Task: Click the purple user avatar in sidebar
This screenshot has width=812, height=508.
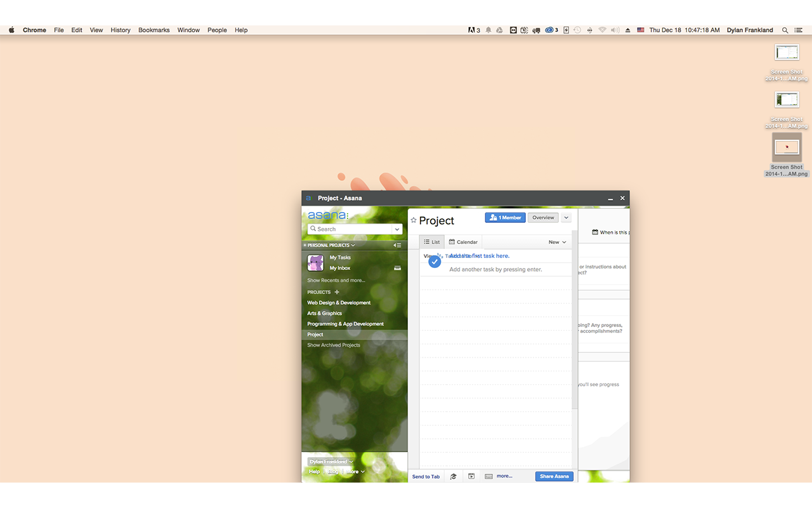Action: 315,263
